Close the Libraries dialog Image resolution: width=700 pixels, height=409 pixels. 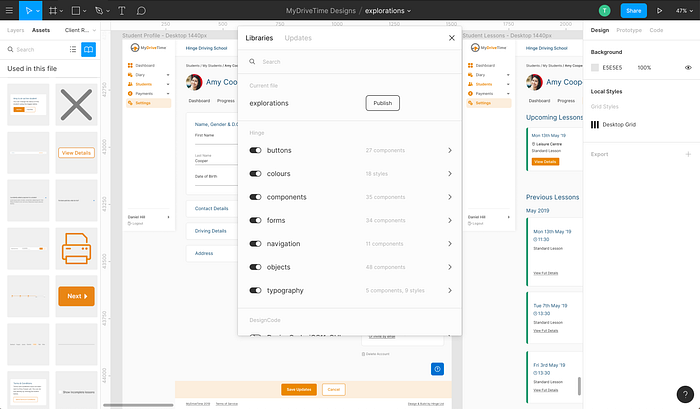(452, 38)
